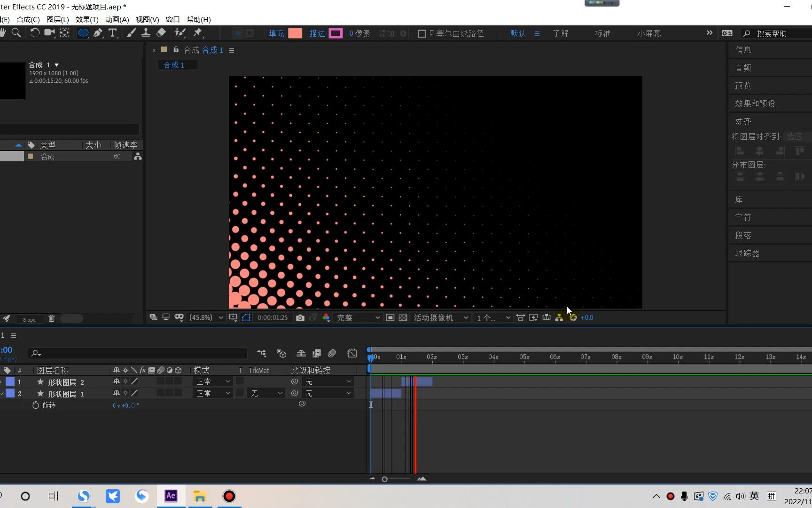Switch to the 标准 workspace
Image resolution: width=812 pixels, height=508 pixels.
click(x=602, y=33)
